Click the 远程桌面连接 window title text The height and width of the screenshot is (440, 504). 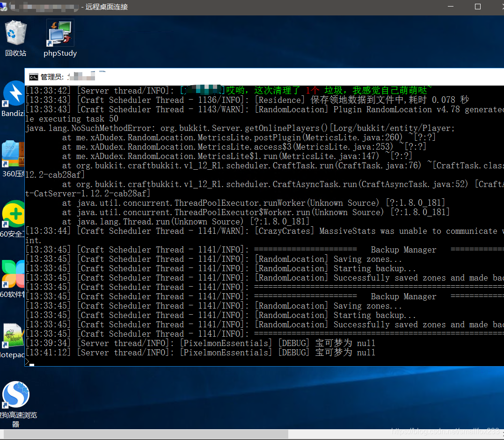[x=107, y=7]
